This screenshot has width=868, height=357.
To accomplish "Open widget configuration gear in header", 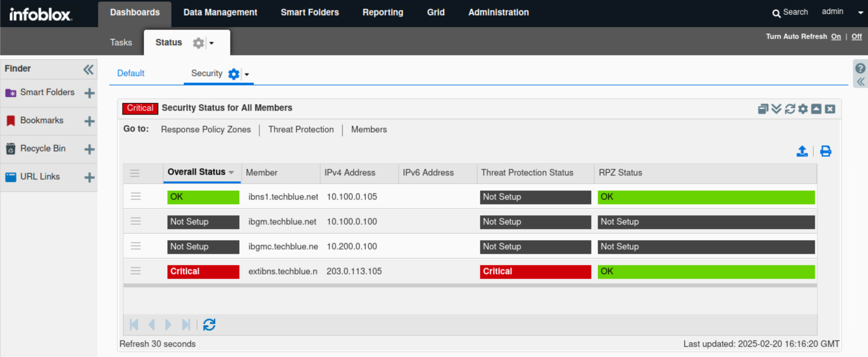I will (x=803, y=109).
